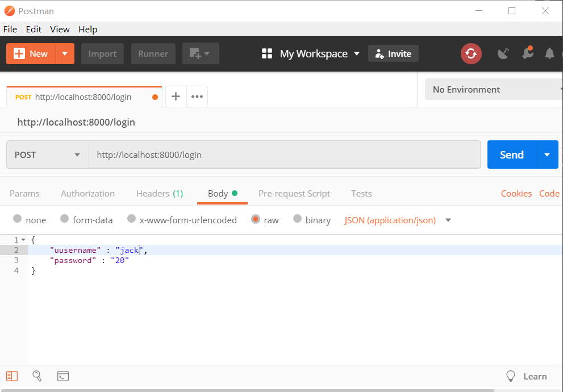Click the request URL input field

coord(285,155)
